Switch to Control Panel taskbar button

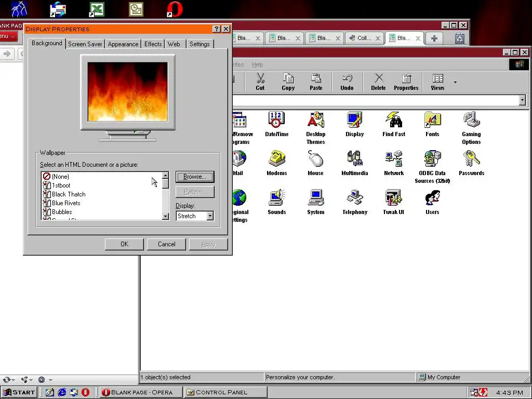[225, 392]
